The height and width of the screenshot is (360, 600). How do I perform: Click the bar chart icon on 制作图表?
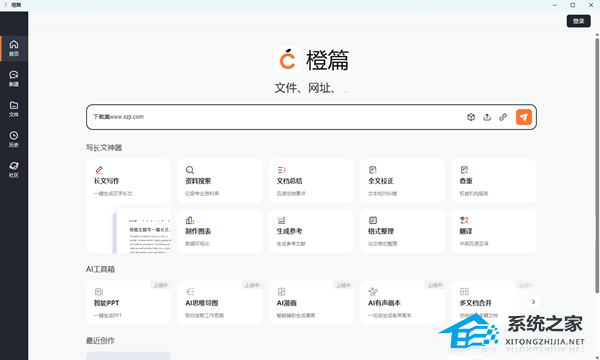click(190, 220)
